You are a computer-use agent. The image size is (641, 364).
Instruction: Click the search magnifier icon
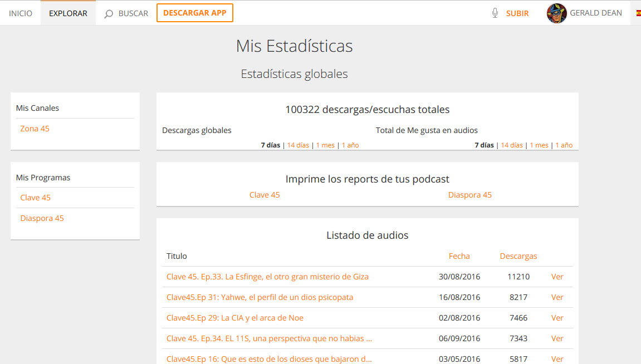(x=109, y=13)
